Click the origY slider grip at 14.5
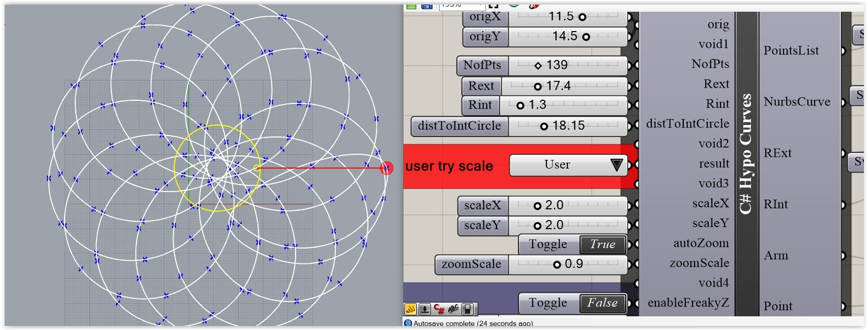868x330 pixels. pos(586,37)
